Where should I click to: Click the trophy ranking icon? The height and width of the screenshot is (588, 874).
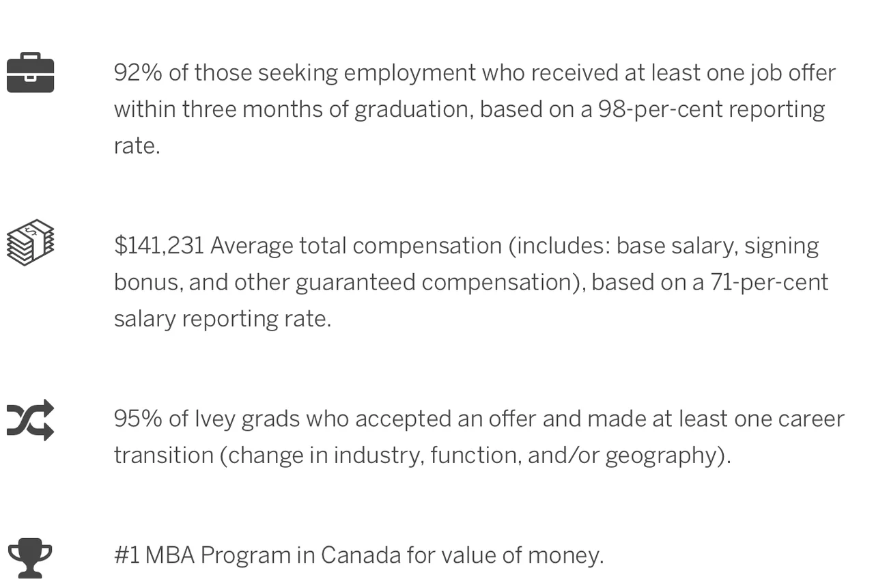pos(30,557)
